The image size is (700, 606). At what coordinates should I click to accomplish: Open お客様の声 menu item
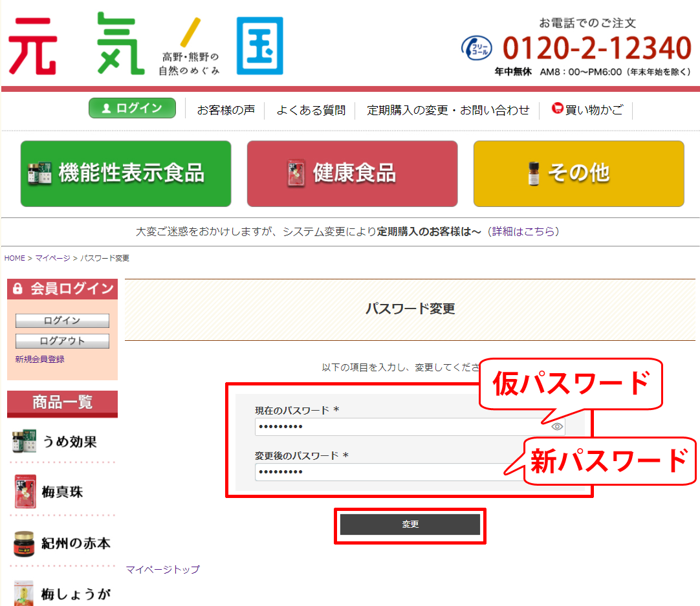pos(226,110)
